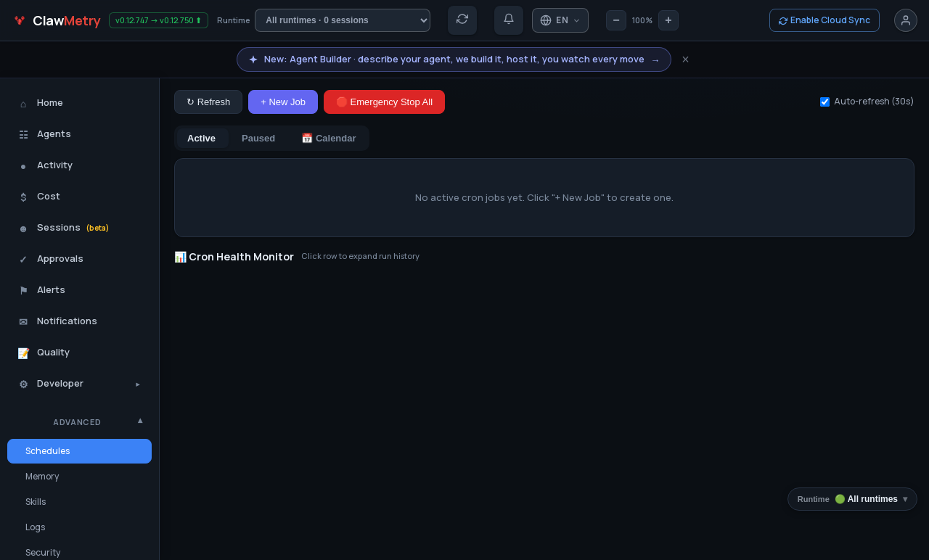Click the ADVANCED section label
Image resolution: width=929 pixels, height=560 pixels.
tap(77, 422)
